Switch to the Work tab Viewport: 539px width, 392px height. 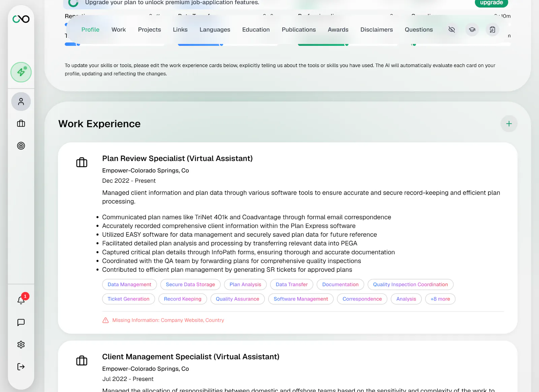[119, 30]
